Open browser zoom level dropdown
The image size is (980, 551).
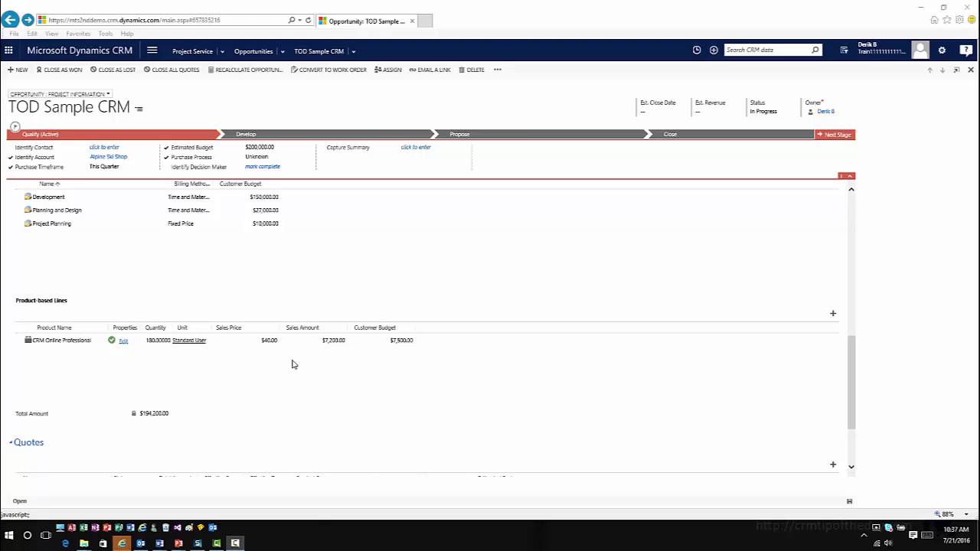(965, 514)
